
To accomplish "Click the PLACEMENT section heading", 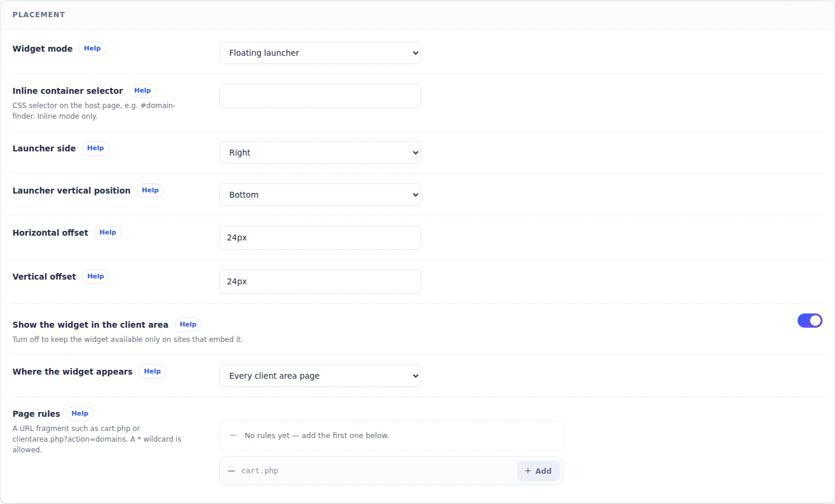I will click(39, 14).
